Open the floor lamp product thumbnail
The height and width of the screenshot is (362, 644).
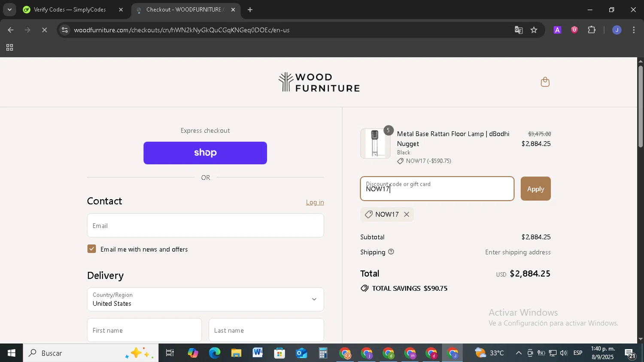click(x=375, y=143)
